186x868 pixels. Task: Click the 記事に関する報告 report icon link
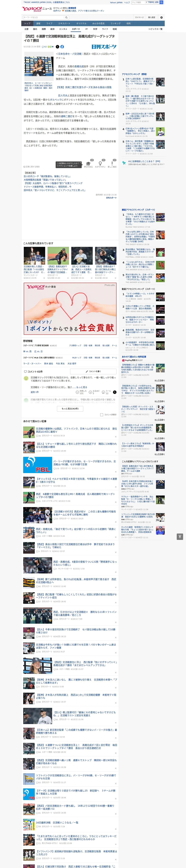(32, 167)
